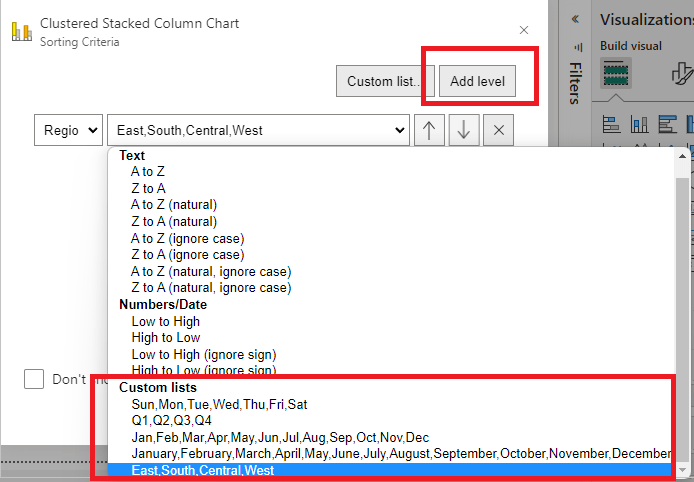This screenshot has height=482, width=694.
Task: Choose 'Z to A (natural)' option
Action: click(174, 222)
